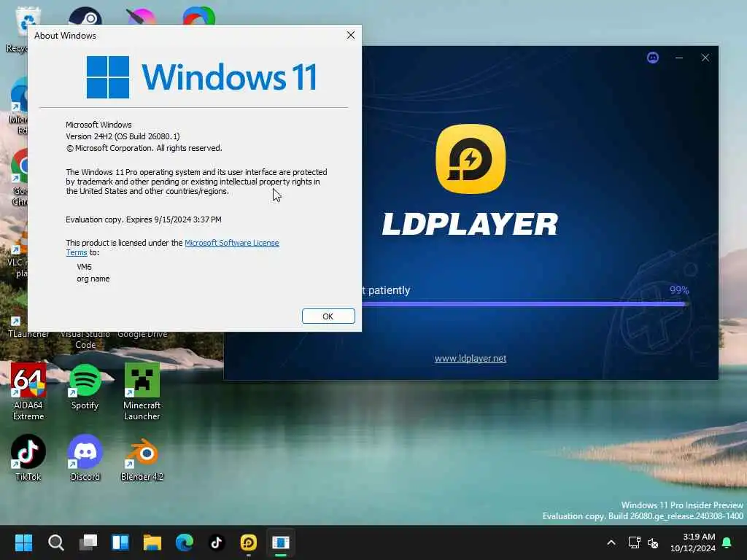
Task: Open File Explorer from the taskbar
Action: (x=152, y=542)
